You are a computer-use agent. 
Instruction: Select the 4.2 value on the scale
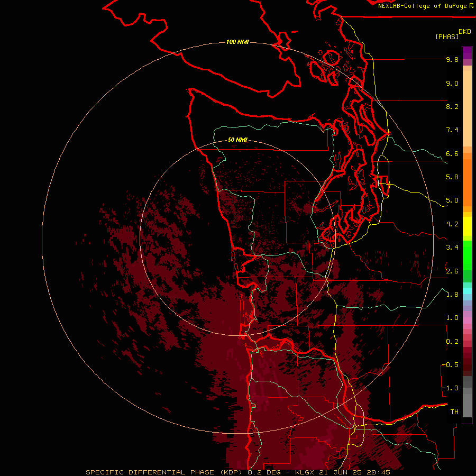click(452, 224)
